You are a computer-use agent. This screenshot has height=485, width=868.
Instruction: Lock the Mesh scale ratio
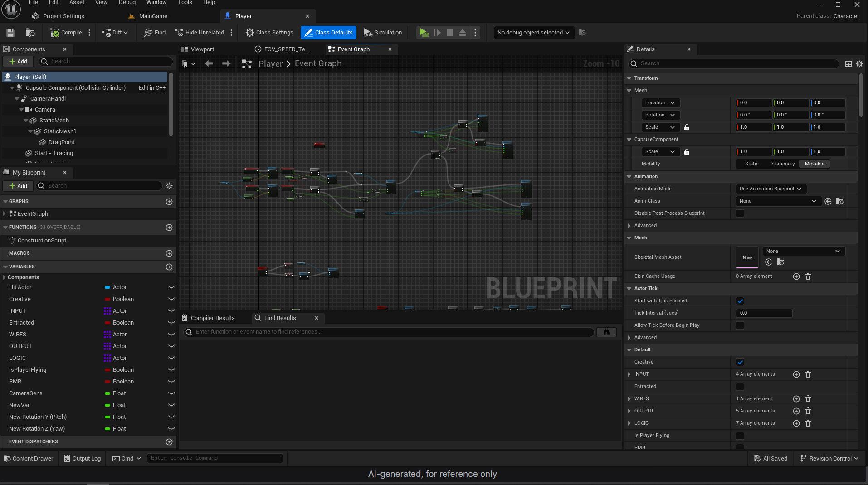[687, 127]
